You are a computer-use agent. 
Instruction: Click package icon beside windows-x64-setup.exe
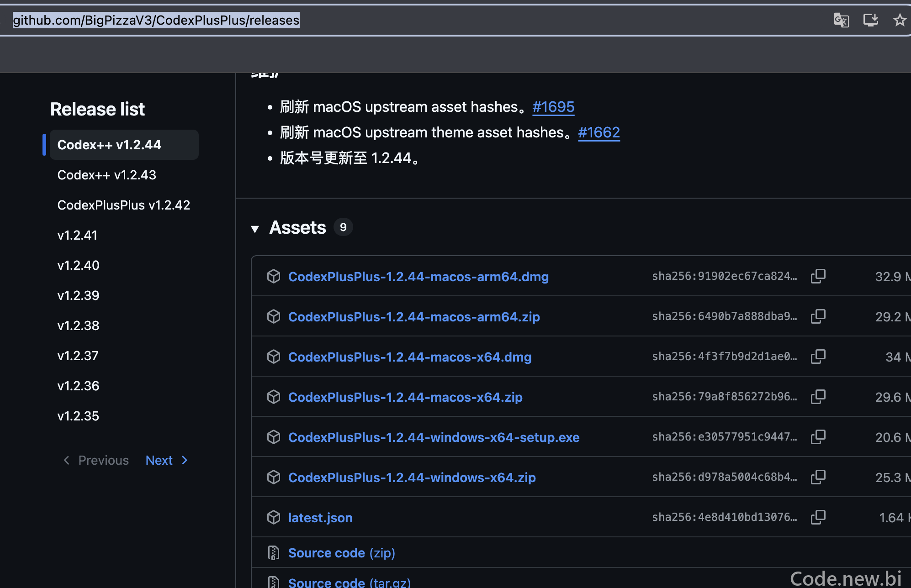274,437
